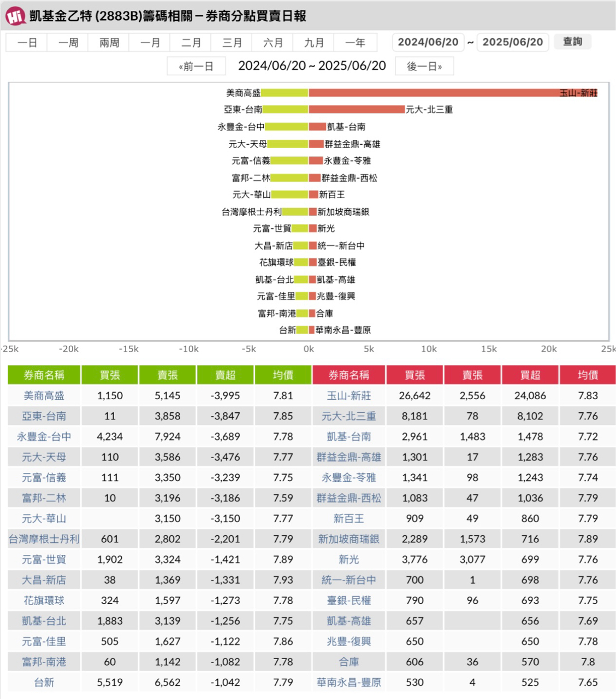Select the 一周 period tab

pos(68,43)
